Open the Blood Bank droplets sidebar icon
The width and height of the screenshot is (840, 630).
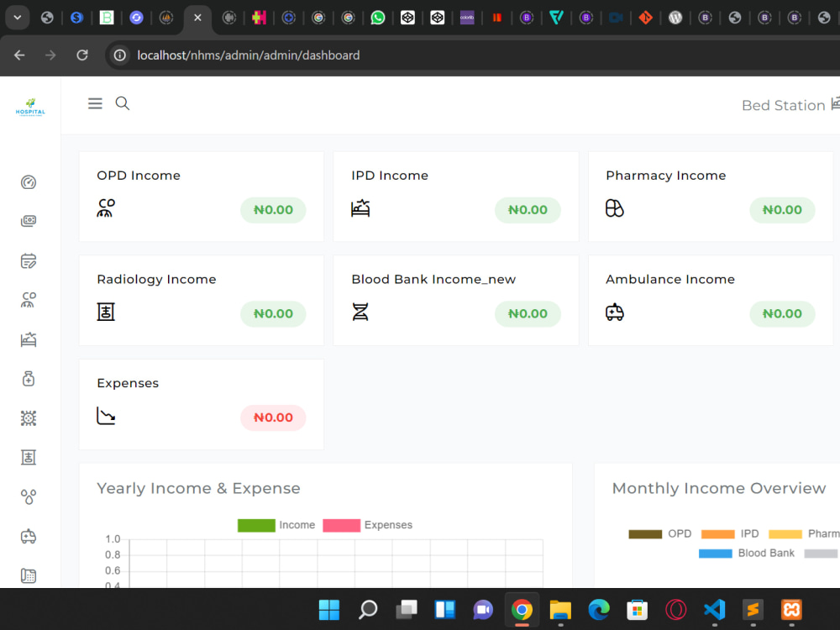pos(29,496)
